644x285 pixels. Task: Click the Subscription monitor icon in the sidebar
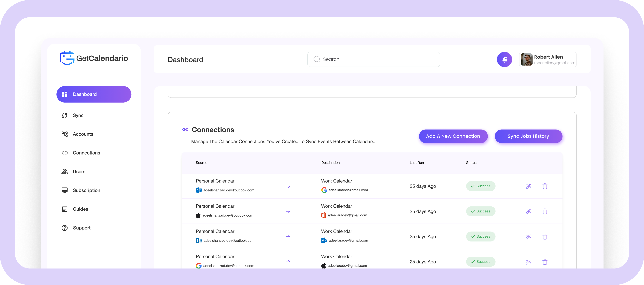tap(64, 190)
